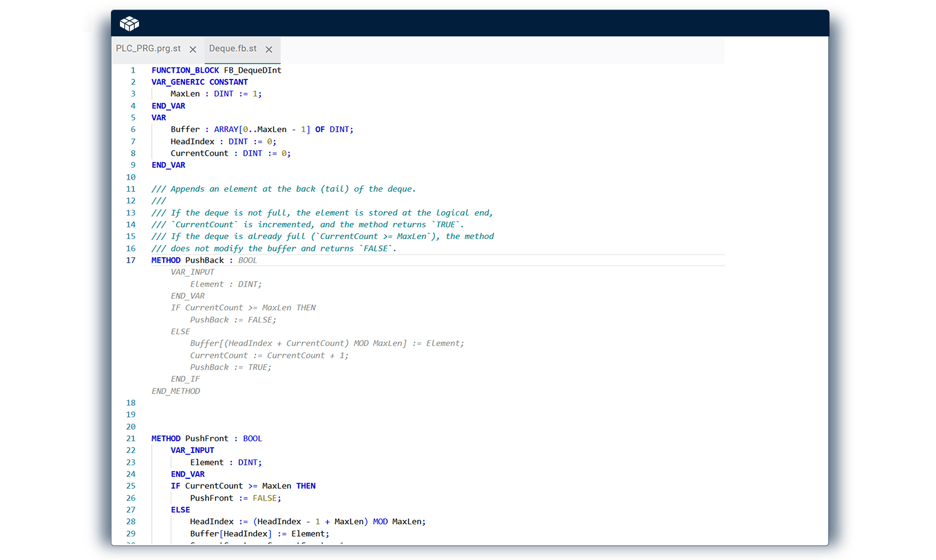
Task: Click CurrentCount declaration on line 8
Action: 200,153
